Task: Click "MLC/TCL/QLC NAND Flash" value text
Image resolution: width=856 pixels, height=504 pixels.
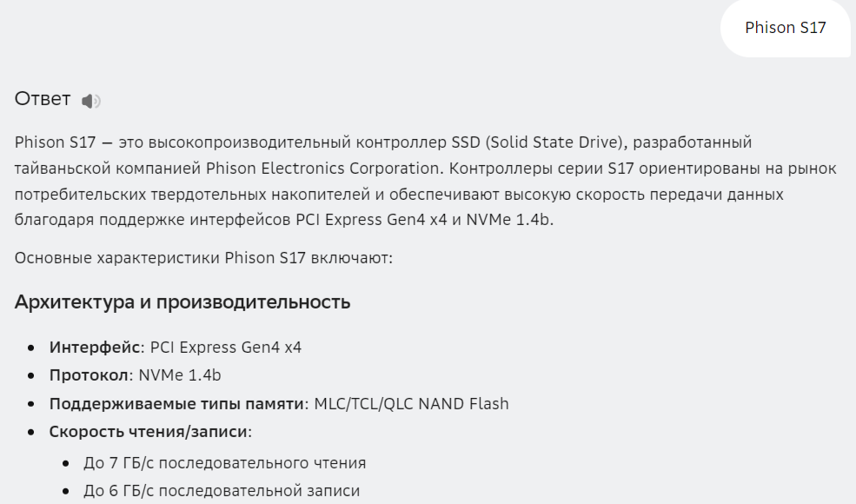Action: pyautogui.click(x=411, y=403)
